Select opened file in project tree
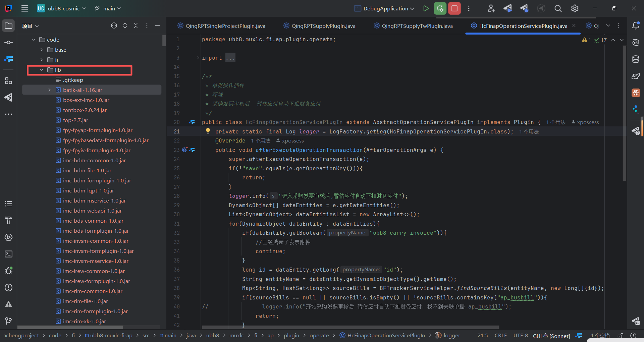The image size is (644, 342). pyautogui.click(x=114, y=25)
